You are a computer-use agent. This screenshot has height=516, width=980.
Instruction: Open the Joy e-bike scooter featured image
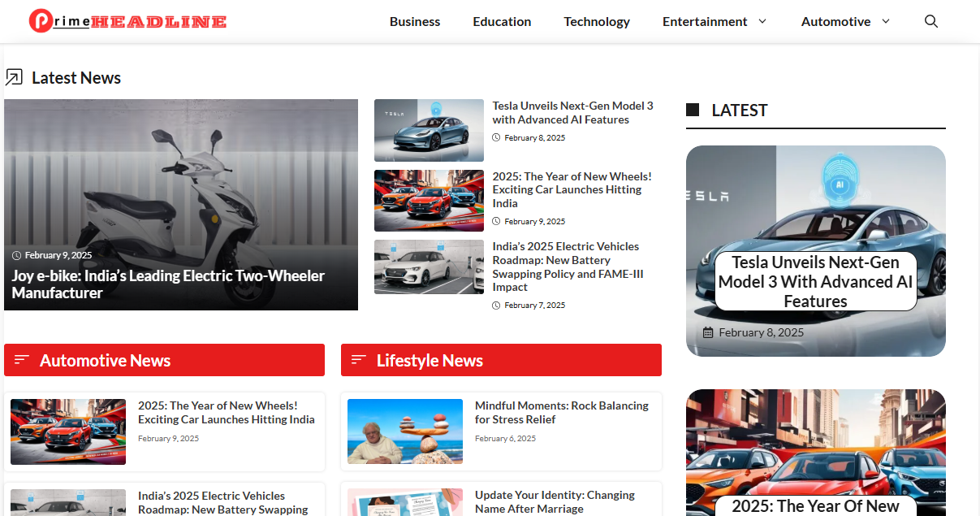coord(181,205)
